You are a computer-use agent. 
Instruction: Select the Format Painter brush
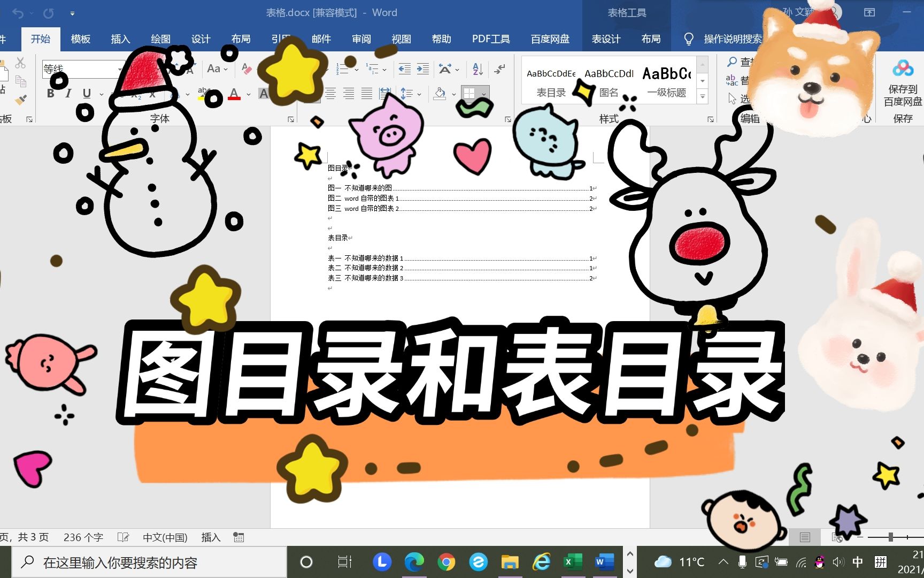(x=21, y=100)
